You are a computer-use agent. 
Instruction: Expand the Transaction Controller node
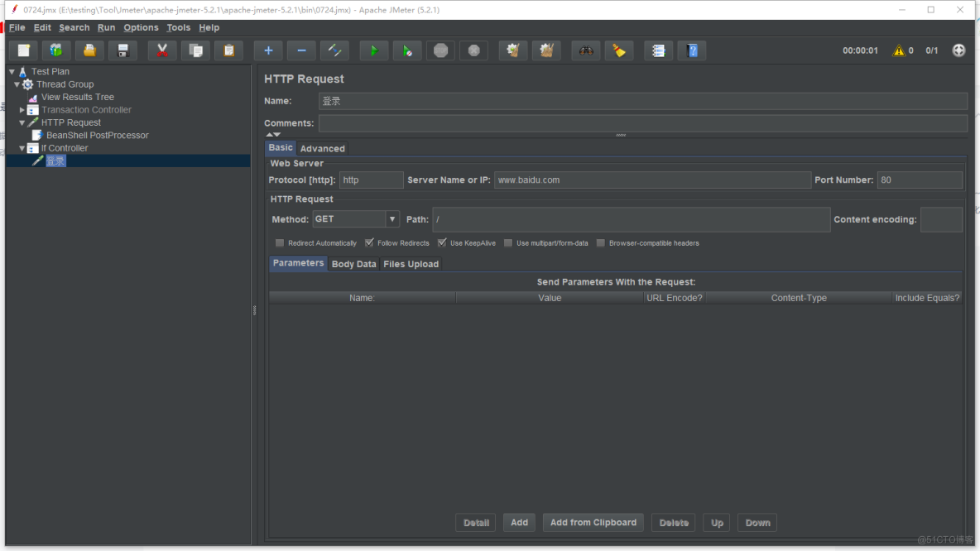pyautogui.click(x=21, y=109)
